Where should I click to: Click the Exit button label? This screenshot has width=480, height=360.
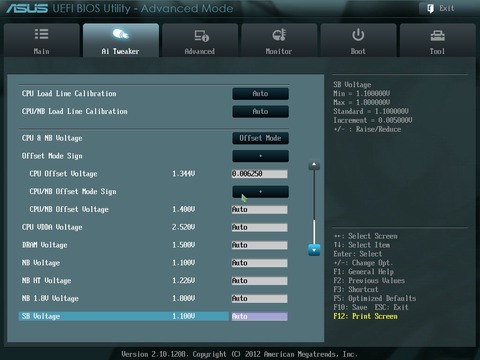[447, 8]
